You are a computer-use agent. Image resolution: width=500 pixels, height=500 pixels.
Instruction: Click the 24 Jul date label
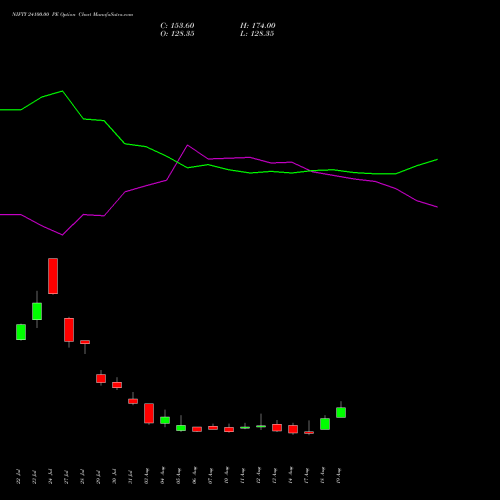pyautogui.click(x=50, y=477)
